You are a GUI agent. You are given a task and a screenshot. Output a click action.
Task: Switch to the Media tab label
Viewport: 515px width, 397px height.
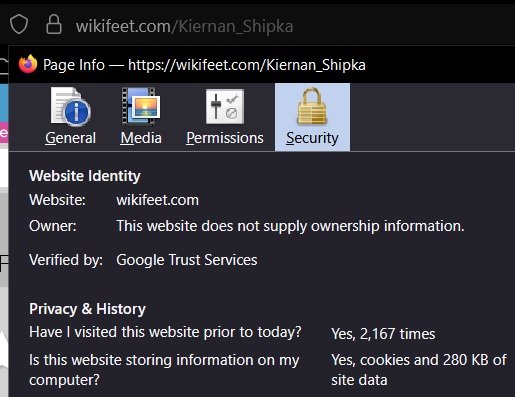pos(141,138)
